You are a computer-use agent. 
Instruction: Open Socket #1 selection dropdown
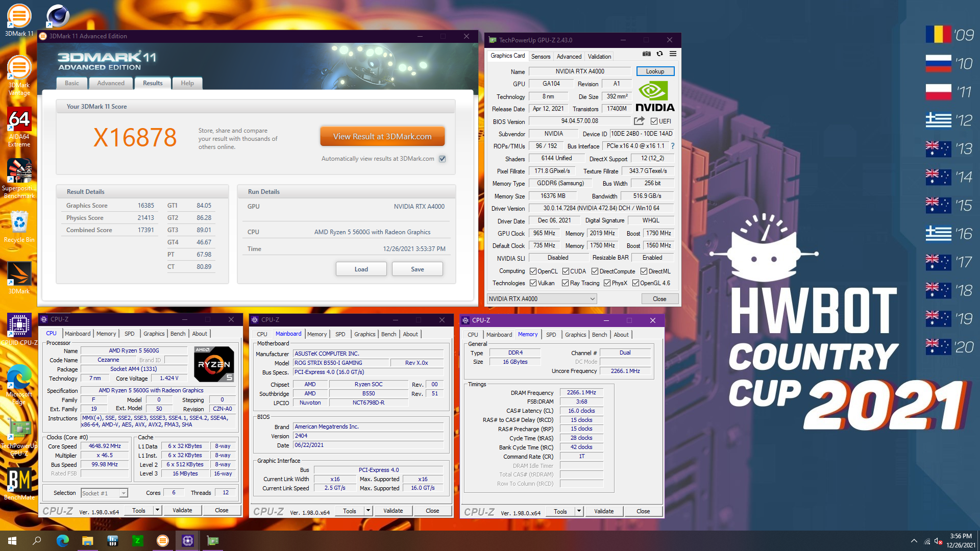[104, 493]
